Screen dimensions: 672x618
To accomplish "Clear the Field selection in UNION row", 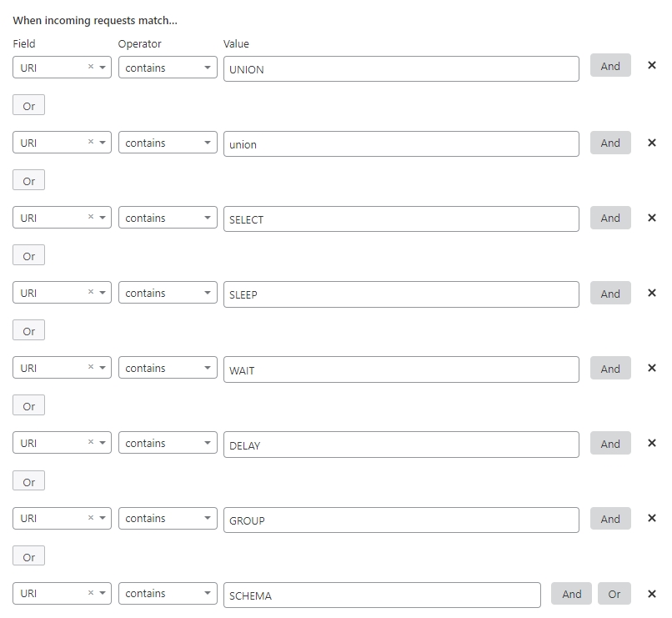I will pyautogui.click(x=91, y=67).
